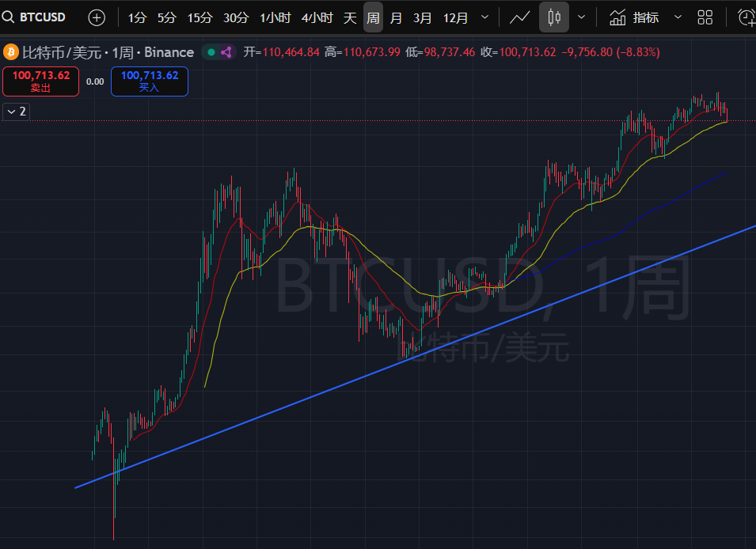This screenshot has height=549, width=756.
Task: Click the add symbol plus icon
Action: tap(97, 17)
